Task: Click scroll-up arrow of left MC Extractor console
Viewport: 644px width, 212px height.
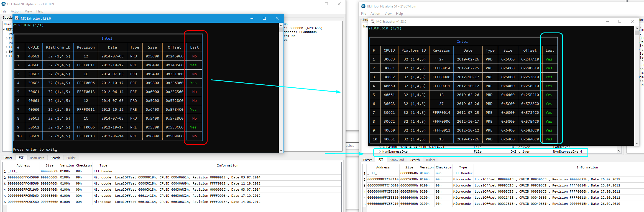Action: pyautogui.click(x=281, y=25)
